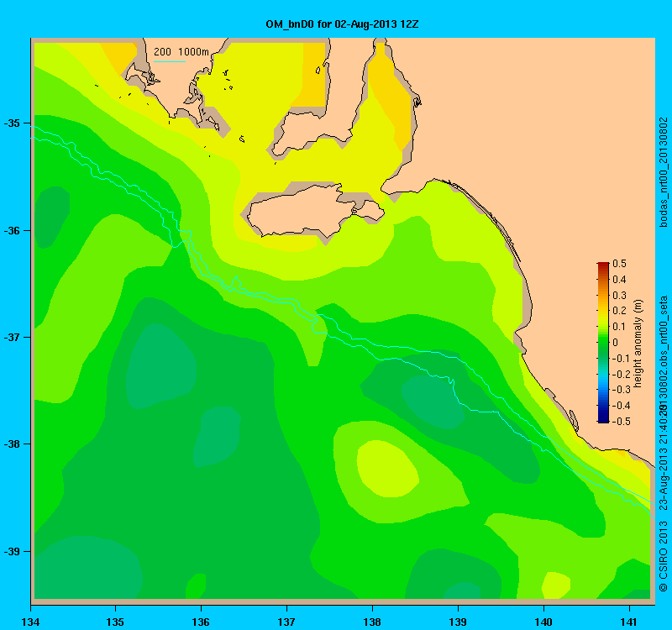Click the 0.2 value on the color scale
672x630 pixels.
click(619, 311)
